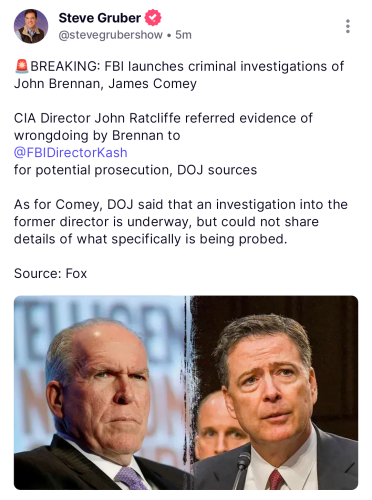Click the pink verified badge
This screenshot has width=372, height=500.
coord(153,18)
